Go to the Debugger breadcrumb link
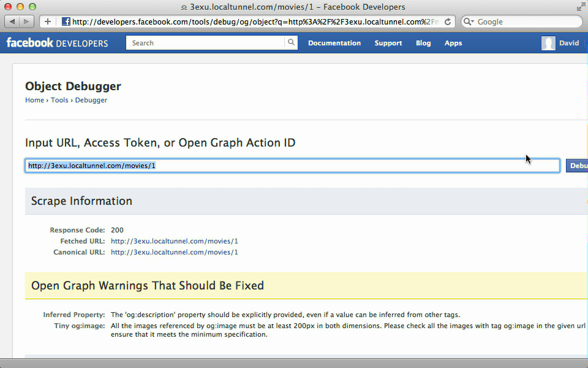 click(x=91, y=100)
